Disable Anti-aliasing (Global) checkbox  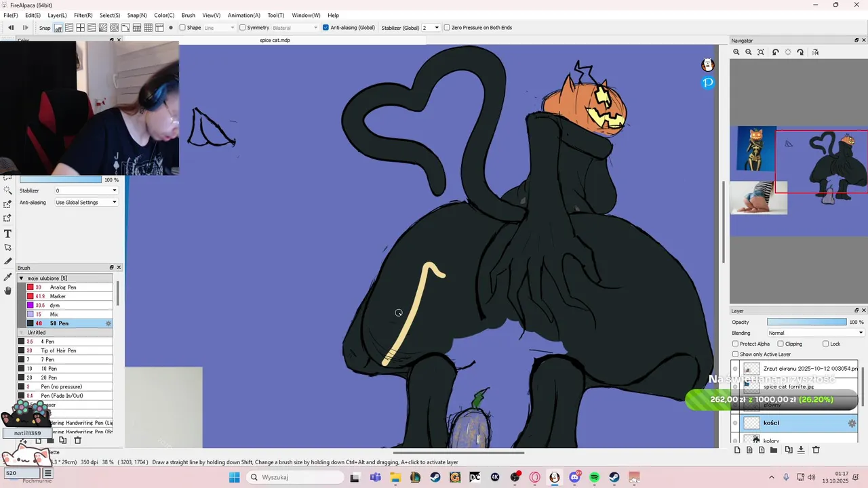pos(325,28)
